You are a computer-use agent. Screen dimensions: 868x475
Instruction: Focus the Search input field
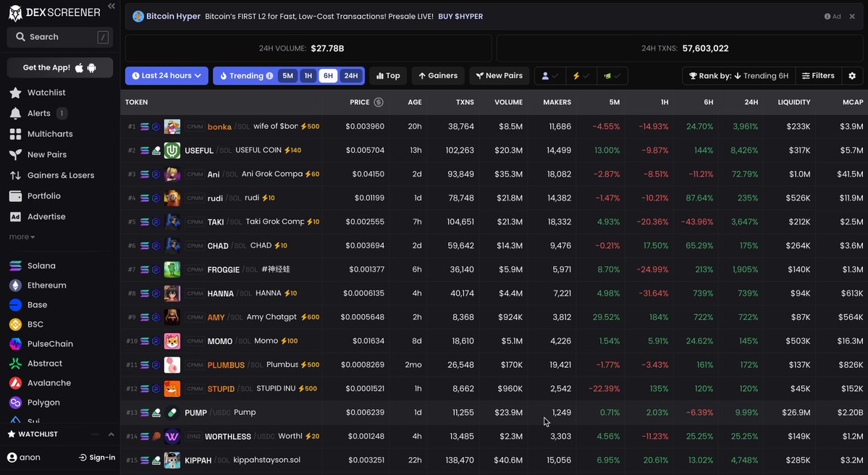(60, 37)
